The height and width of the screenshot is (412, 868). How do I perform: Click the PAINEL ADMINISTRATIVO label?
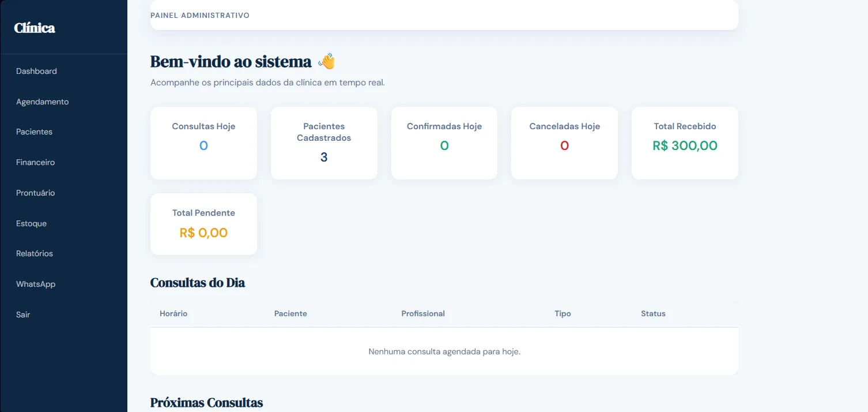pyautogui.click(x=200, y=16)
